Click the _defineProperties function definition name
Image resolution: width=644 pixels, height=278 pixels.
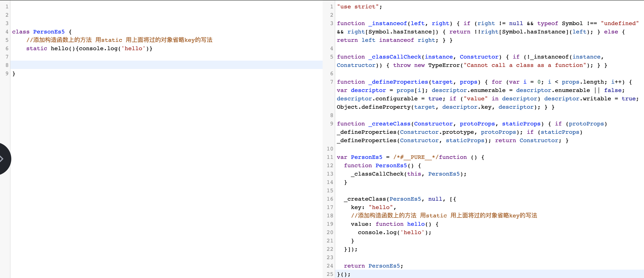tap(398, 82)
